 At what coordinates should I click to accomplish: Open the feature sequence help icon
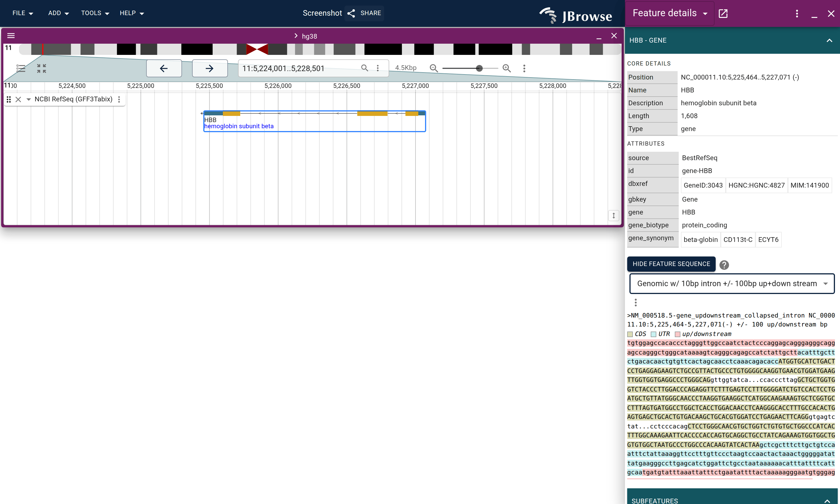click(724, 265)
